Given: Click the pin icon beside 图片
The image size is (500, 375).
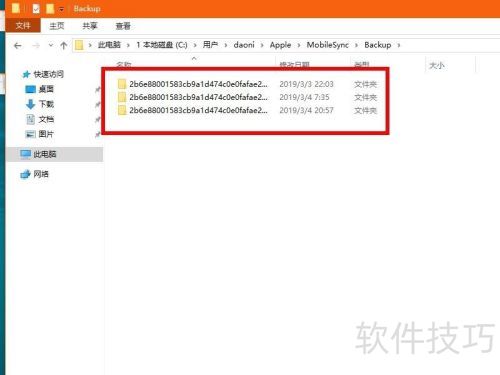Looking at the screenshot, I should (97, 134).
